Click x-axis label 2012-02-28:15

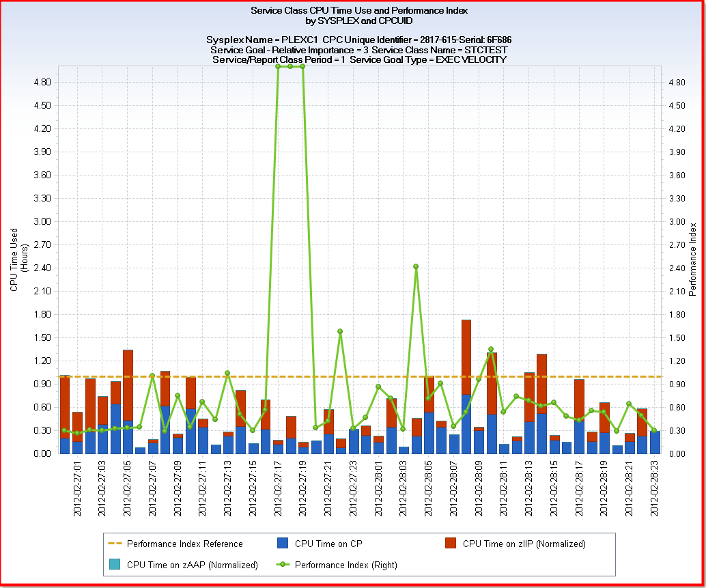[553, 488]
